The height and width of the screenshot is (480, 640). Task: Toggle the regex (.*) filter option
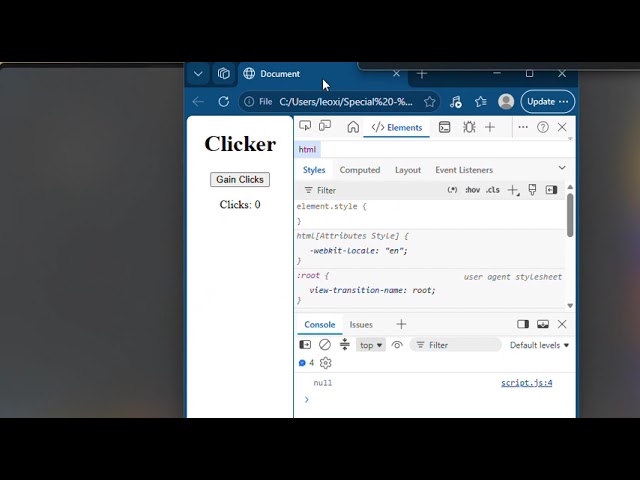(x=452, y=190)
